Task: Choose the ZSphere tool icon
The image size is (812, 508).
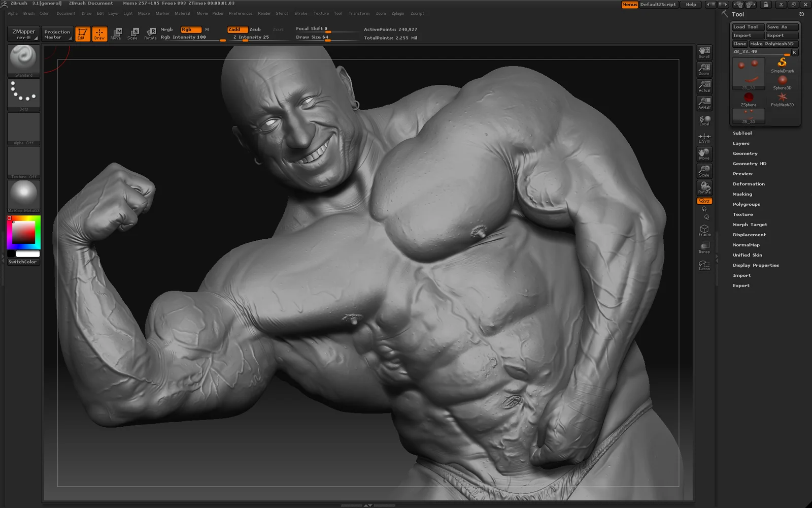Action: coord(749,99)
